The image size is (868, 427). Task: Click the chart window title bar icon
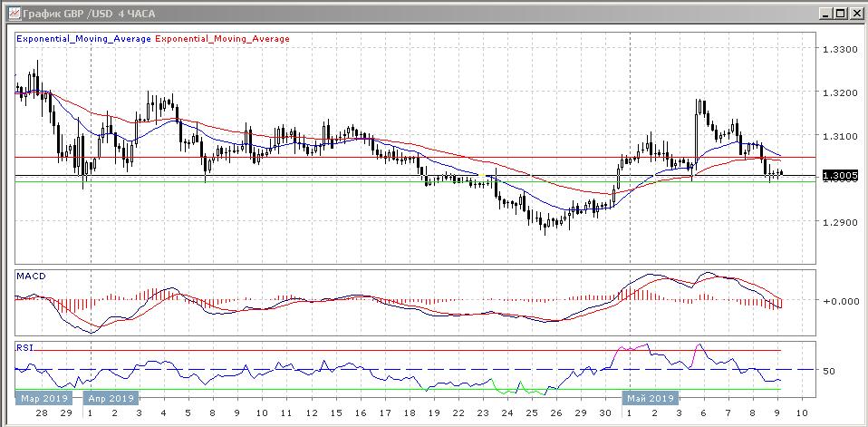click(14, 14)
